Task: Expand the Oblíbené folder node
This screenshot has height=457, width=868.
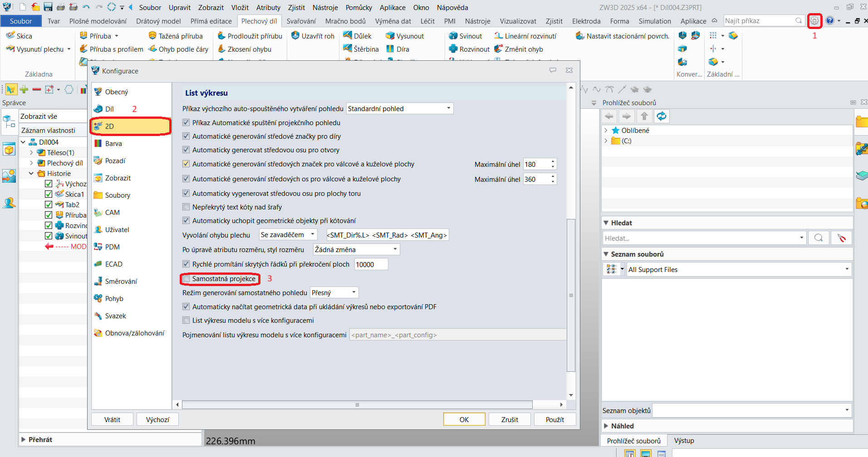Action: (x=606, y=131)
